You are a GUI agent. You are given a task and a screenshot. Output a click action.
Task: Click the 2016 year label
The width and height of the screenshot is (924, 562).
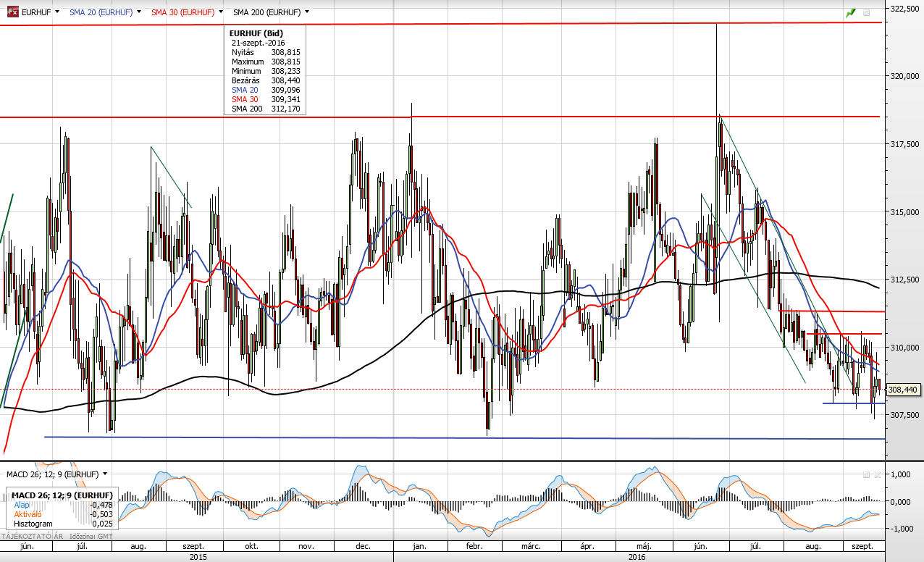point(637,556)
